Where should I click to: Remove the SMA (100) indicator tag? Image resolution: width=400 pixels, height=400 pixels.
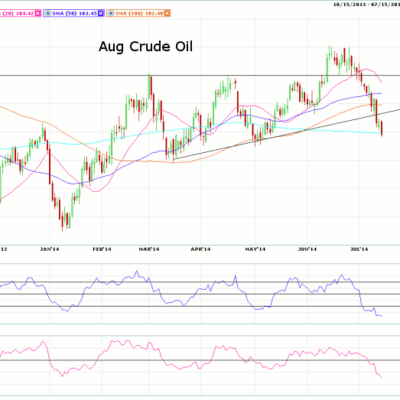tap(167, 13)
